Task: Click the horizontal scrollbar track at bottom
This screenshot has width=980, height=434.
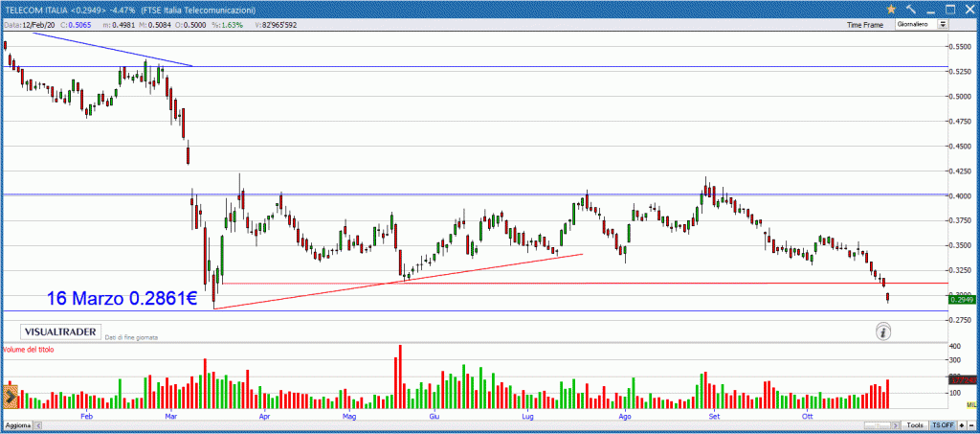Action: point(466,425)
